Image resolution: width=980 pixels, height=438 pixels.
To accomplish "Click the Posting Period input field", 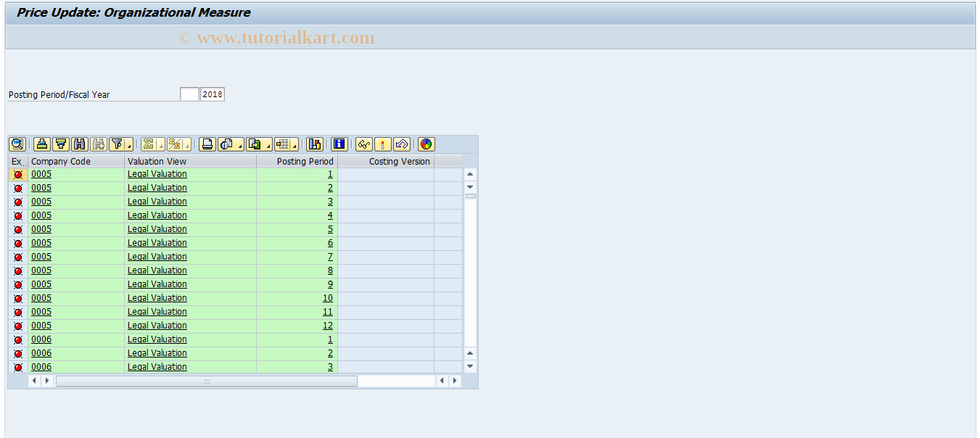I will click(189, 94).
